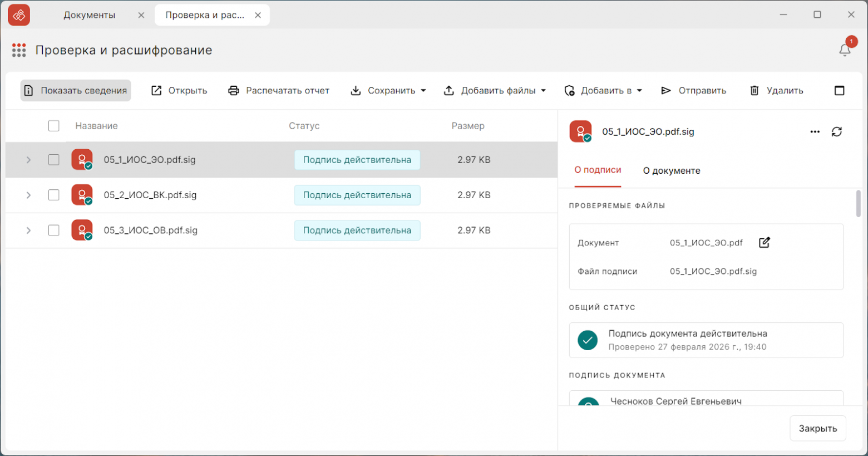Screen dimensions: 868x456
Task: Open the Добавить файлы dropdown
Action: pyautogui.click(x=495, y=91)
